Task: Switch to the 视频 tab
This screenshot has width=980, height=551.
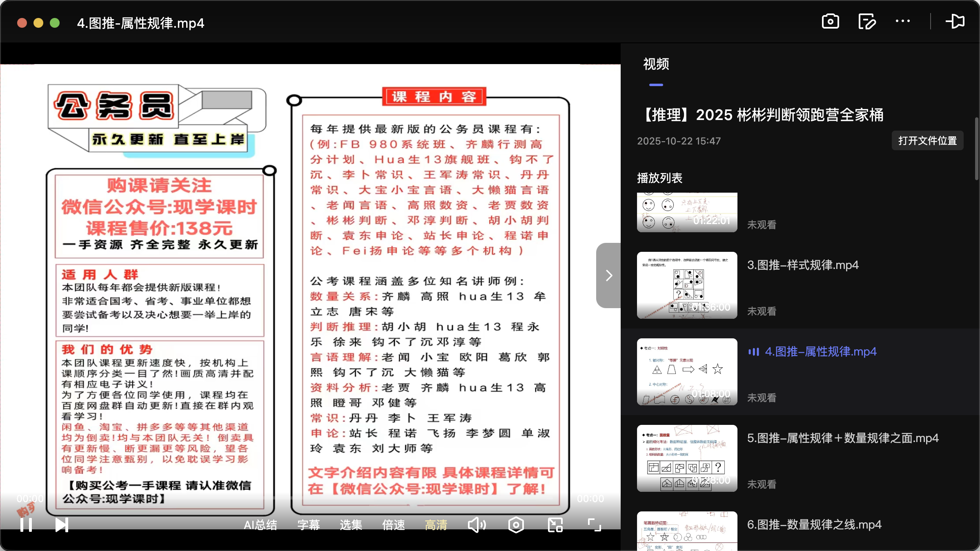Action: [655, 64]
